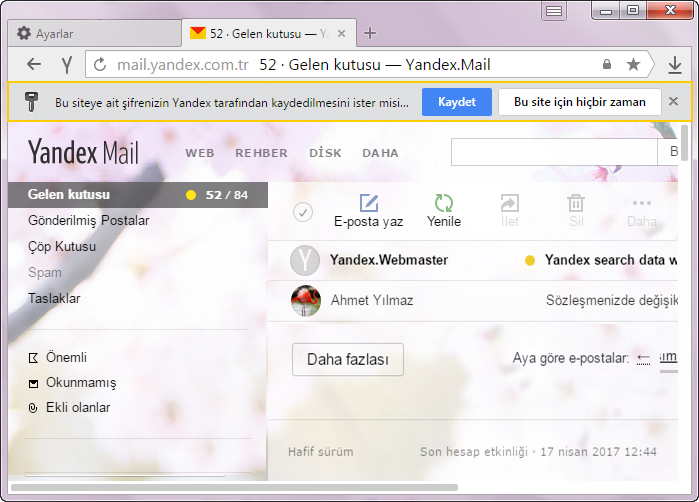Click Yandex.Webmaster sender avatar
699x502 pixels.
(305, 260)
